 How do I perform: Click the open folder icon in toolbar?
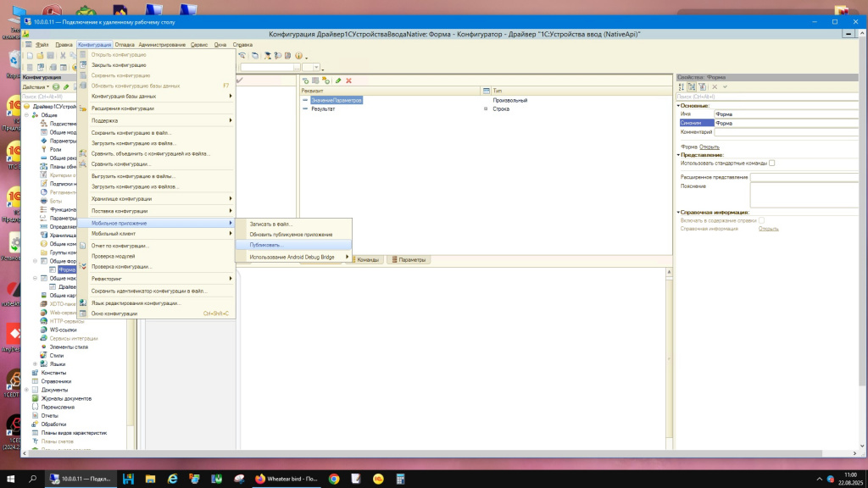(x=40, y=56)
